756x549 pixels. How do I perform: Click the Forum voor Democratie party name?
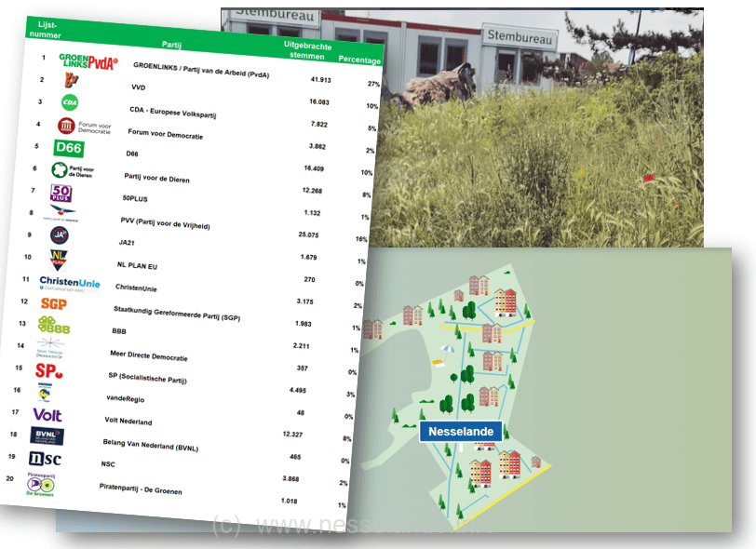point(166,134)
